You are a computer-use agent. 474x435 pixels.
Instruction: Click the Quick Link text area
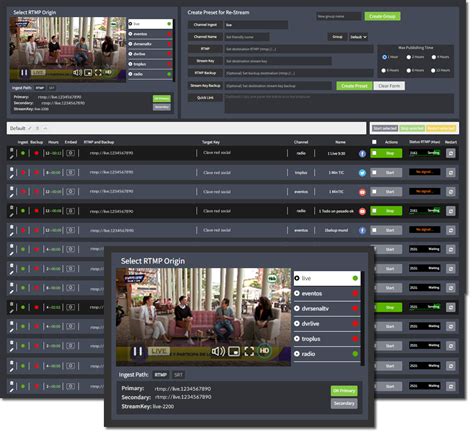point(339,103)
